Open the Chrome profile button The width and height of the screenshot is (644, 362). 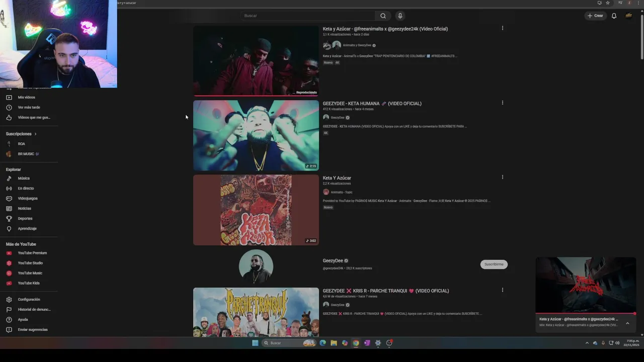point(629,3)
